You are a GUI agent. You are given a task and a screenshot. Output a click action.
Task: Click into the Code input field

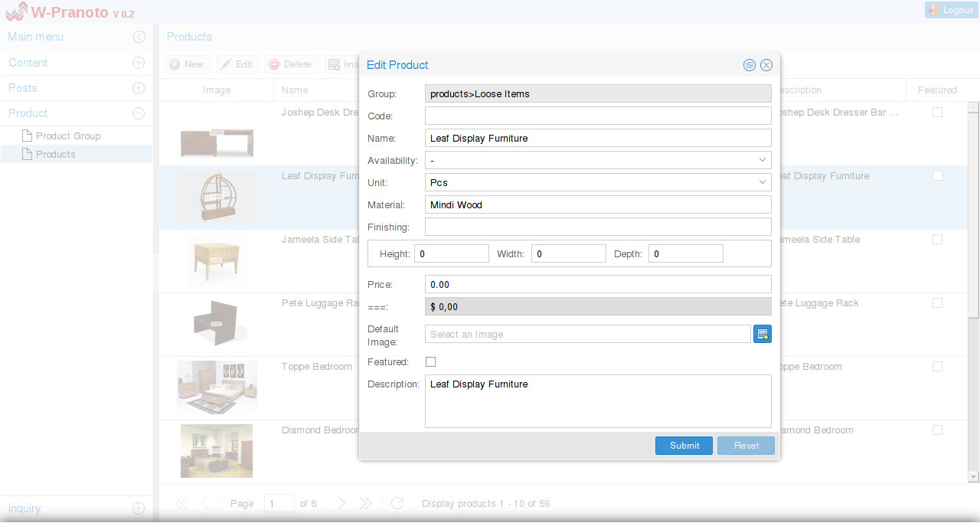[x=597, y=116]
